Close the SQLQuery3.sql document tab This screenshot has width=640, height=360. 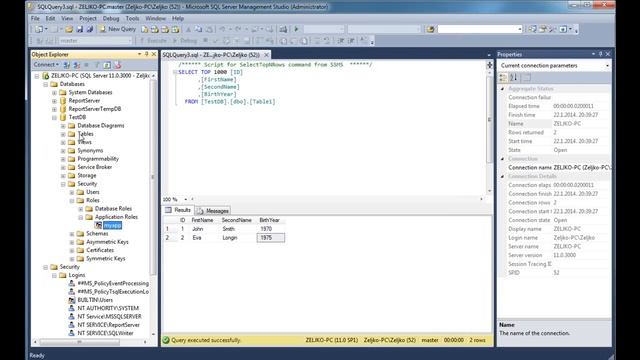[266, 55]
